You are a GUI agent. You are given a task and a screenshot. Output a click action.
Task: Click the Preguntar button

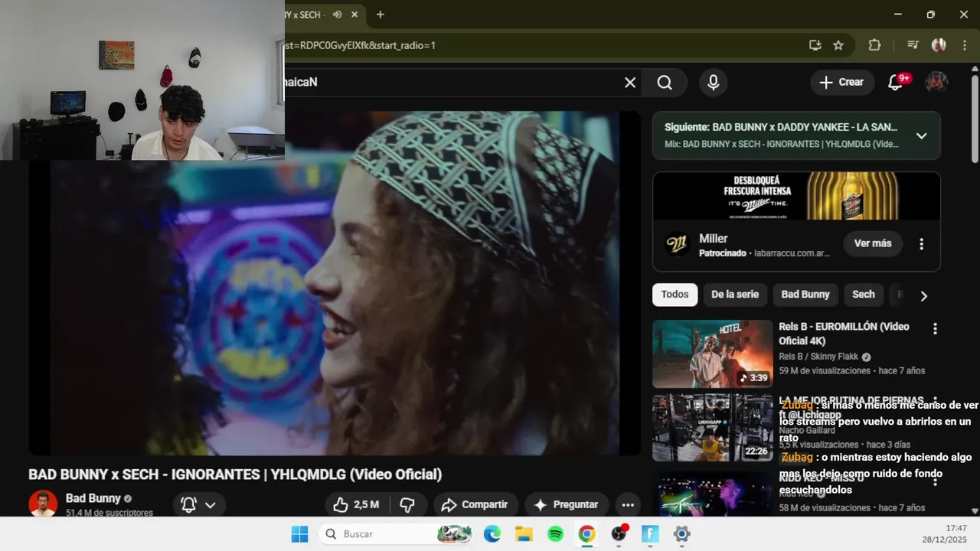point(567,505)
